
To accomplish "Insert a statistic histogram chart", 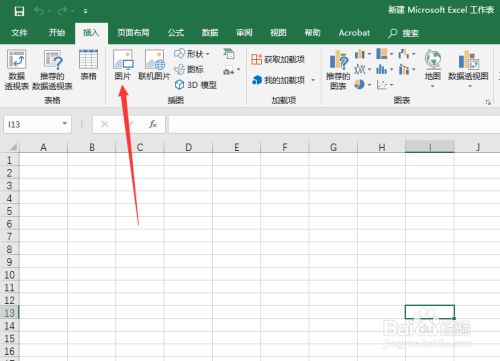I will 384,69.
